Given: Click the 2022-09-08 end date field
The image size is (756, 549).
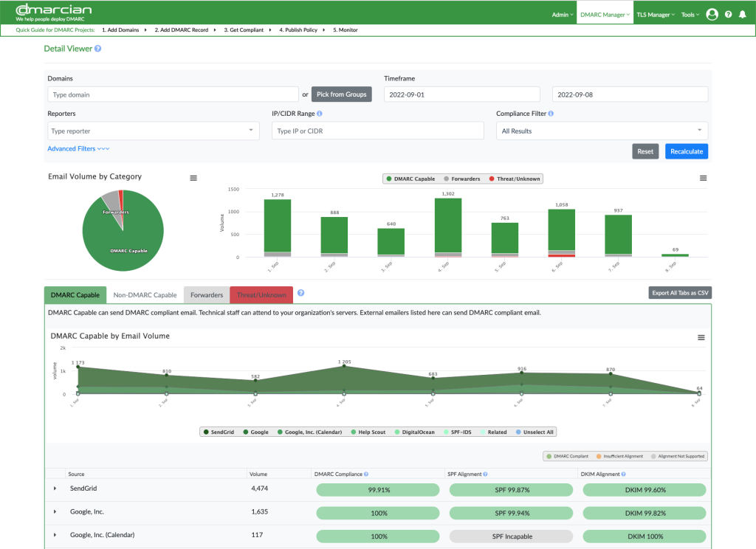Looking at the screenshot, I should pos(630,94).
